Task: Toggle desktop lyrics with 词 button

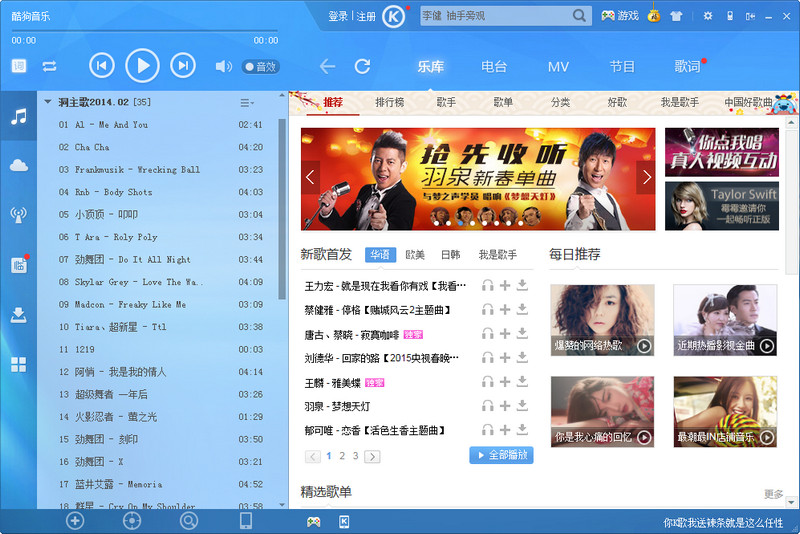Action: [19, 66]
